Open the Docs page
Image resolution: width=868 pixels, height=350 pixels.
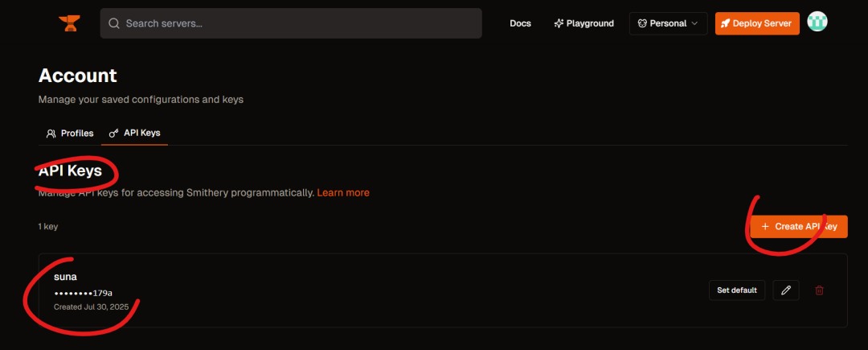(520, 23)
